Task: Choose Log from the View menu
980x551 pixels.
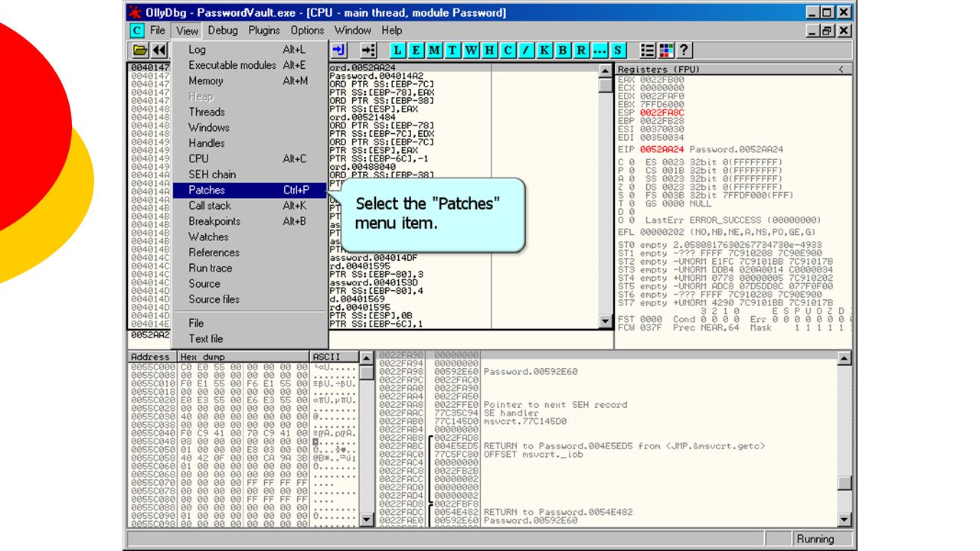Action: pyautogui.click(x=250, y=50)
